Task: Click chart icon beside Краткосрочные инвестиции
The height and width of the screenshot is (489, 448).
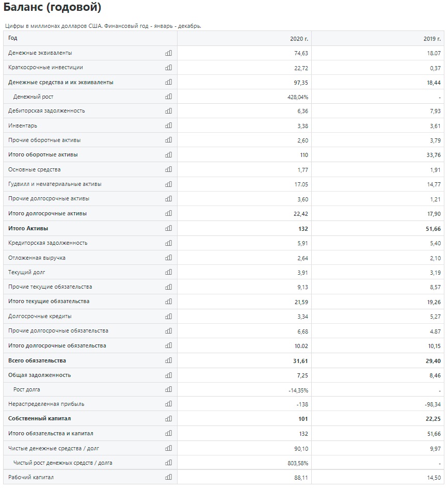Action: point(168,67)
